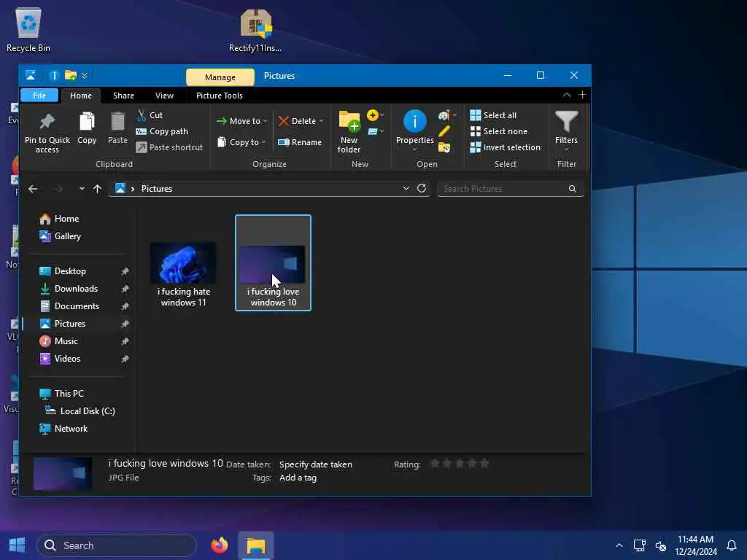The height and width of the screenshot is (560, 747).
Task: Set rating to five stars
Action: pyautogui.click(x=484, y=463)
